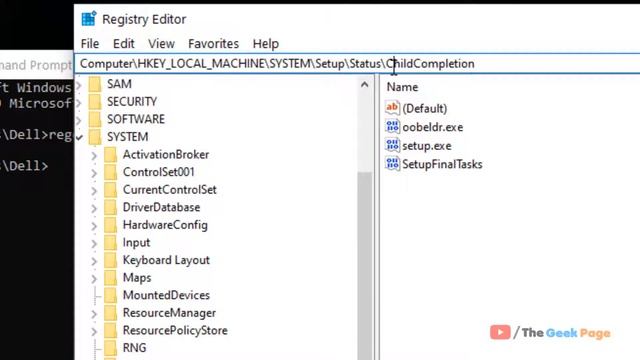This screenshot has width=640, height=360.
Task: Click the Command Prompt window title
Action: point(36,65)
